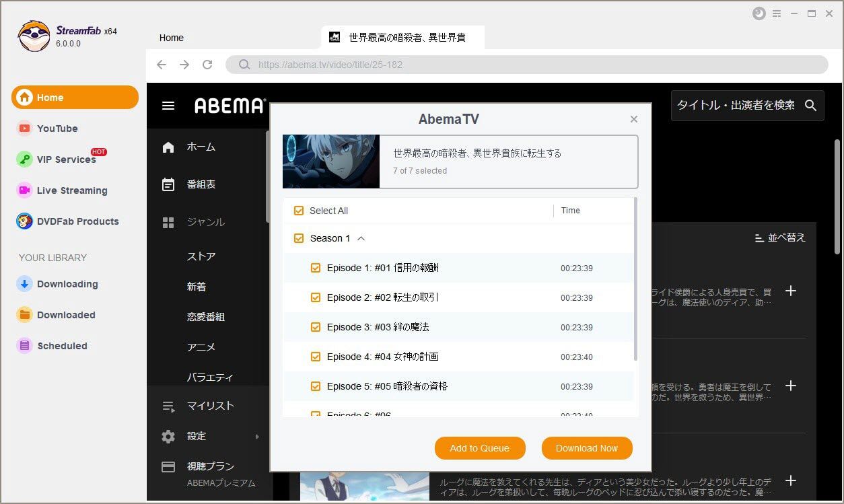Image resolution: width=844 pixels, height=504 pixels.
Task: Click ABEMAプレミアム plan text
Action: coord(221,483)
